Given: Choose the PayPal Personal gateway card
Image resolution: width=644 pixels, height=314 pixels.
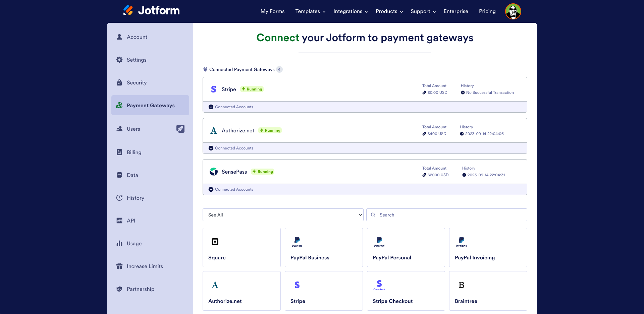Looking at the screenshot, I should coord(406,247).
